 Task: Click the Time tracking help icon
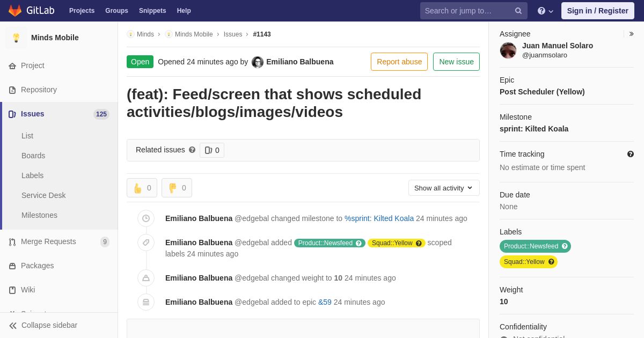[631, 154]
